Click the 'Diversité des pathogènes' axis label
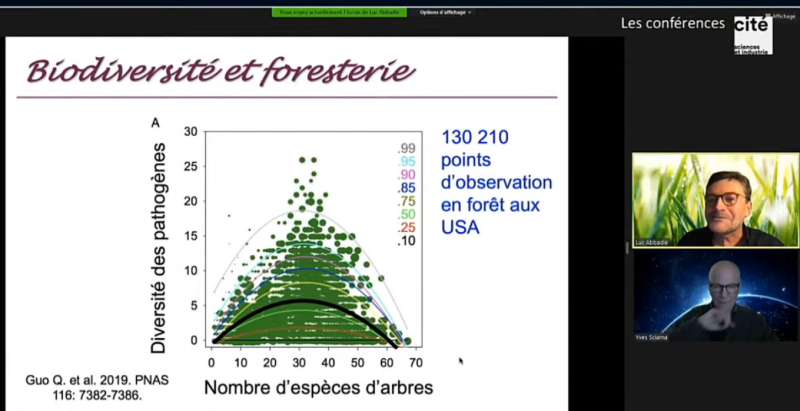The width and height of the screenshot is (800, 411). pos(158,248)
